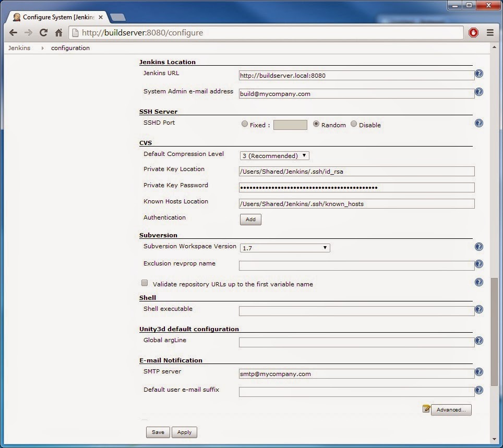The image size is (503, 448).
Task: Click Default user e-mail suffix field
Action: [356, 392]
